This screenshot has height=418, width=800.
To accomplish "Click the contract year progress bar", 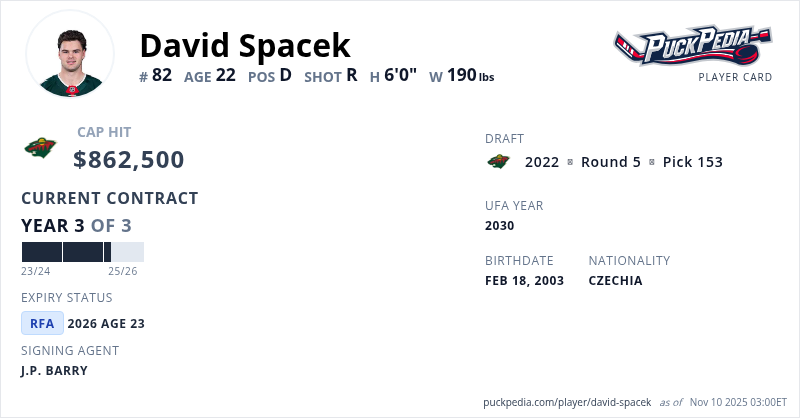I will (82, 252).
